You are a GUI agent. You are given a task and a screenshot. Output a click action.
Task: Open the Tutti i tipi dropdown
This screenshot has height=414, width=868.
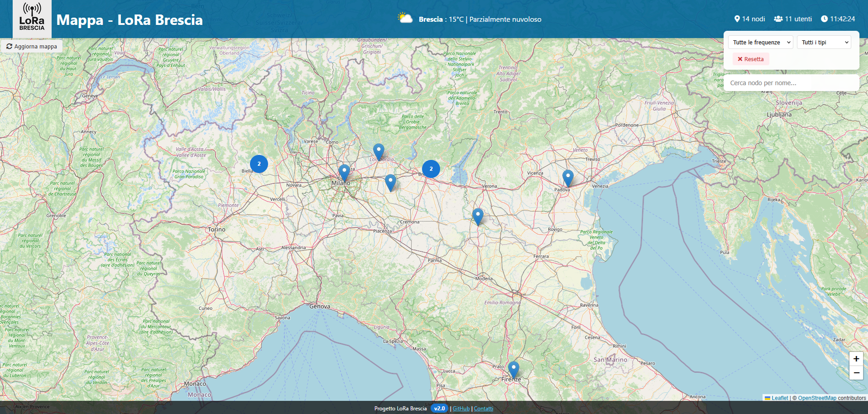[824, 42]
